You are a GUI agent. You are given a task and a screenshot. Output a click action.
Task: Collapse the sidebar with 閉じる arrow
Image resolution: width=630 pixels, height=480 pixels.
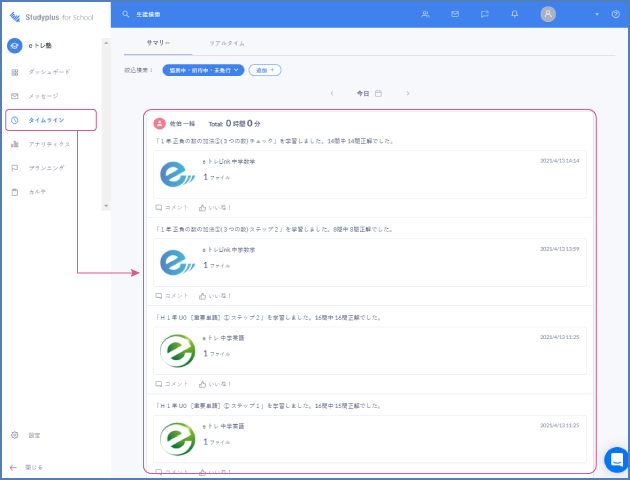coord(13,468)
